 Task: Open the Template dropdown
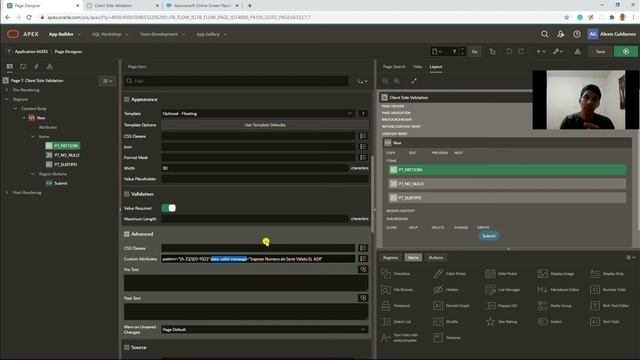[x=258, y=113]
